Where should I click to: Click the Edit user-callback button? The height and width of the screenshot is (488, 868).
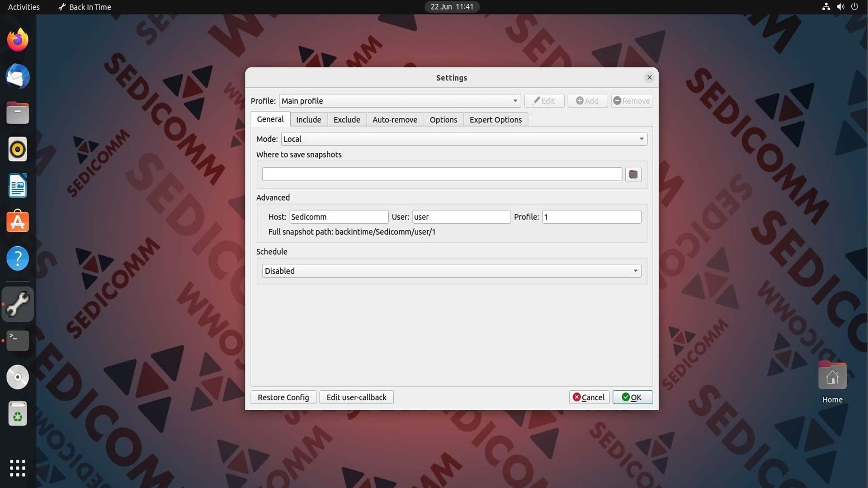click(356, 397)
